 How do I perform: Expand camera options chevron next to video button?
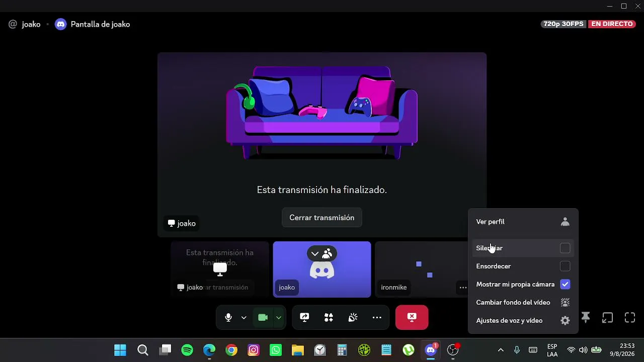tap(278, 317)
